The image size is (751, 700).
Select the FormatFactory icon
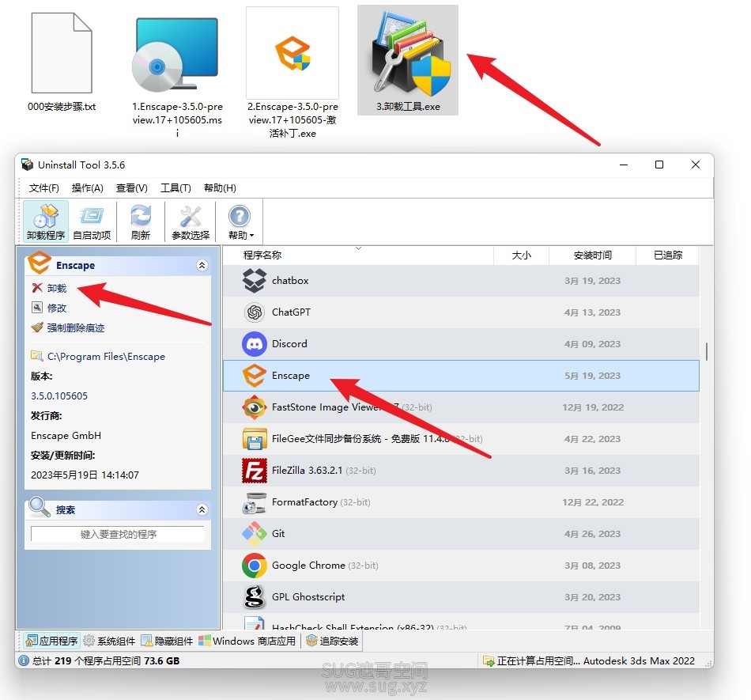point(255,502)
